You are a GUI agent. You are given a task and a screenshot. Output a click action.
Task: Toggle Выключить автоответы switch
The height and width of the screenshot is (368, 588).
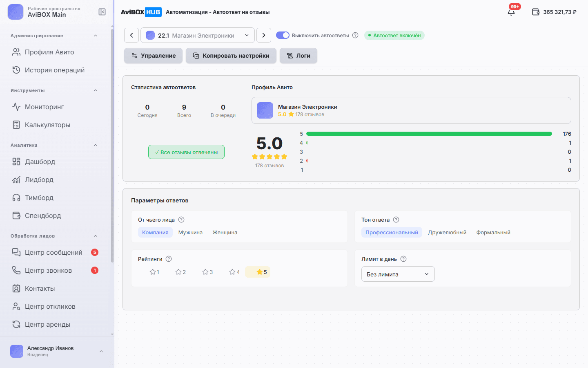[283, 35]
